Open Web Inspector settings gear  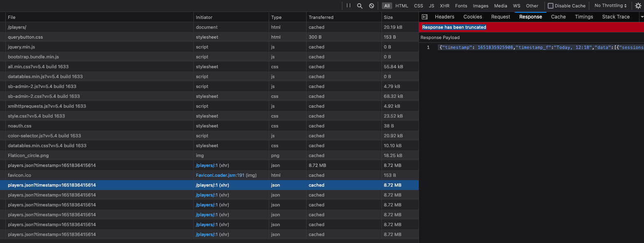[638, 6]
